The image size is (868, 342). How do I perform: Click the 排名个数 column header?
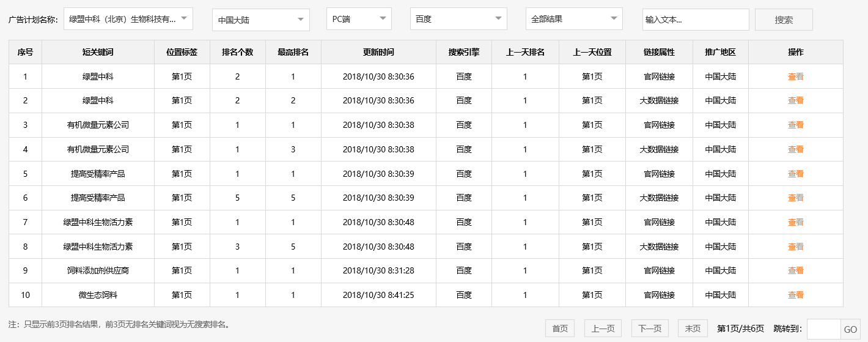pyautogui.click(x=237, y=52)
